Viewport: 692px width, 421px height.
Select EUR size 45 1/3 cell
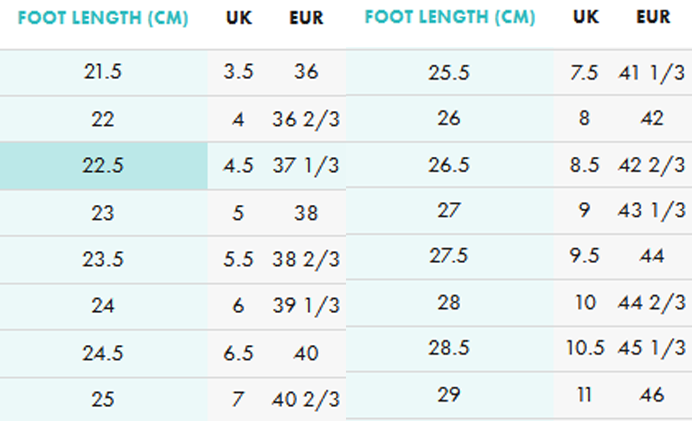tap(652, 348)
